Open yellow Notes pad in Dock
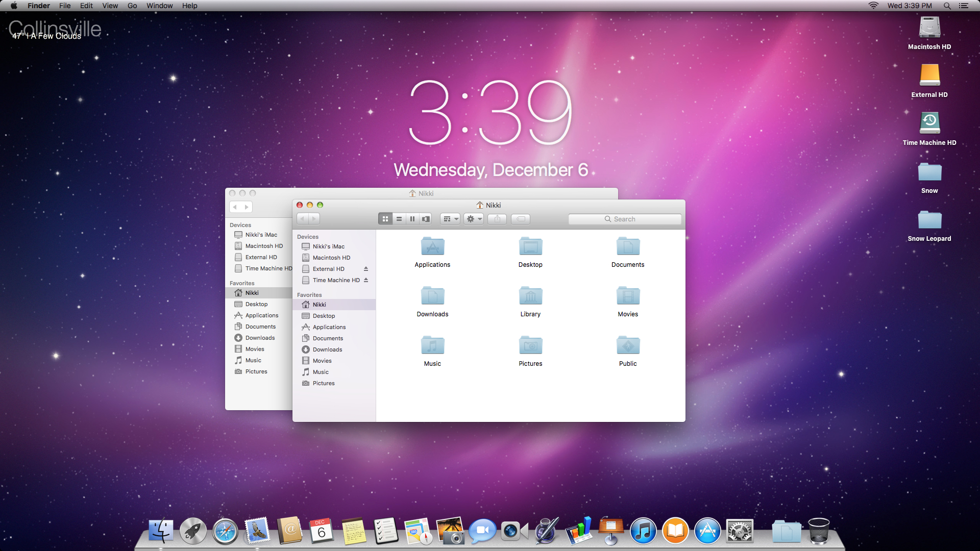This screenshot has width=980, height=551. coord(354,531)
